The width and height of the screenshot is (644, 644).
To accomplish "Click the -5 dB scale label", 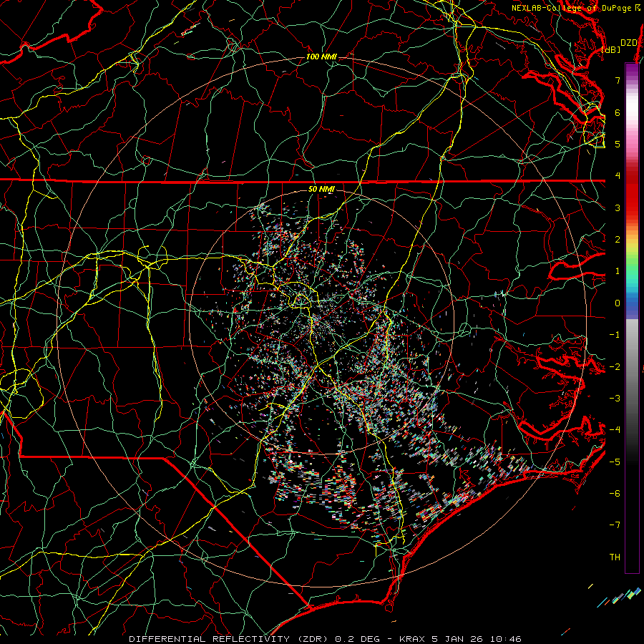I will (x=615, y=462).
